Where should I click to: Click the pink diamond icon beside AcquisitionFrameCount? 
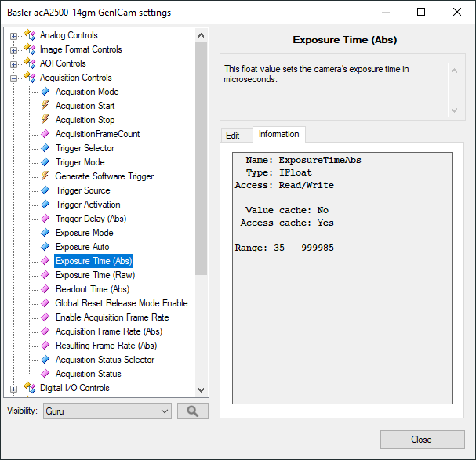point(45,134)
